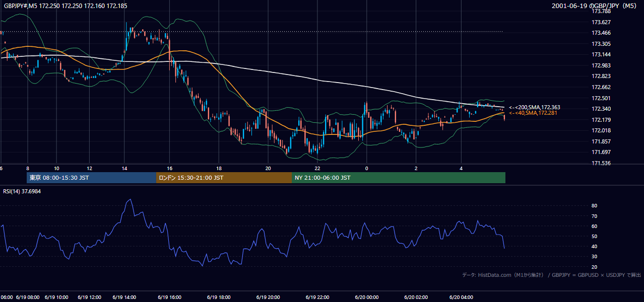This screenshot has width=644, height=302.
Task: Click hour label 12 under price chart
Action: tap(89, 168)
